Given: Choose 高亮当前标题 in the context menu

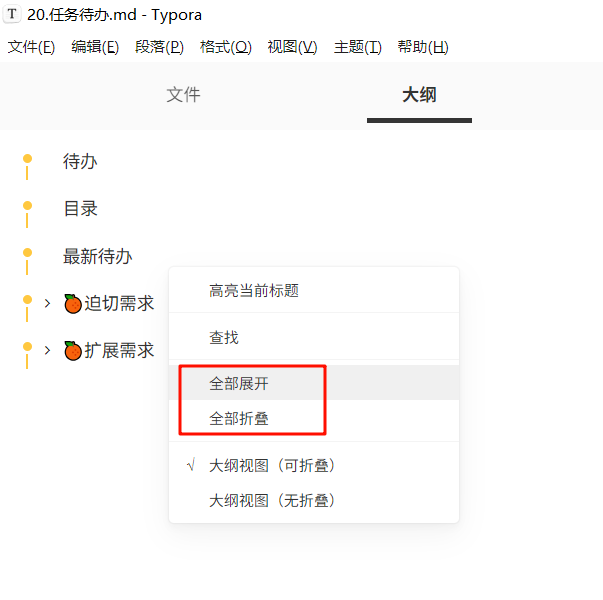Looking at the screenshot, I should tap(314, 290).
